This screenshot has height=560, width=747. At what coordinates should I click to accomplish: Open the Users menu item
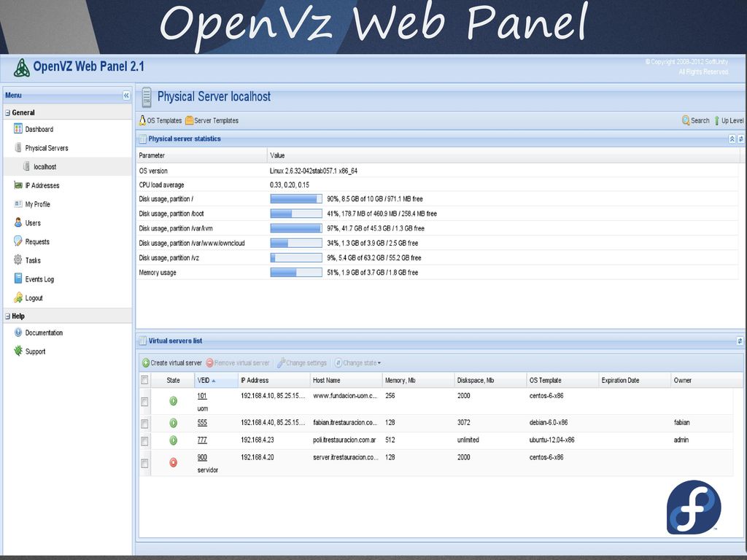click(x=33, y=223)
